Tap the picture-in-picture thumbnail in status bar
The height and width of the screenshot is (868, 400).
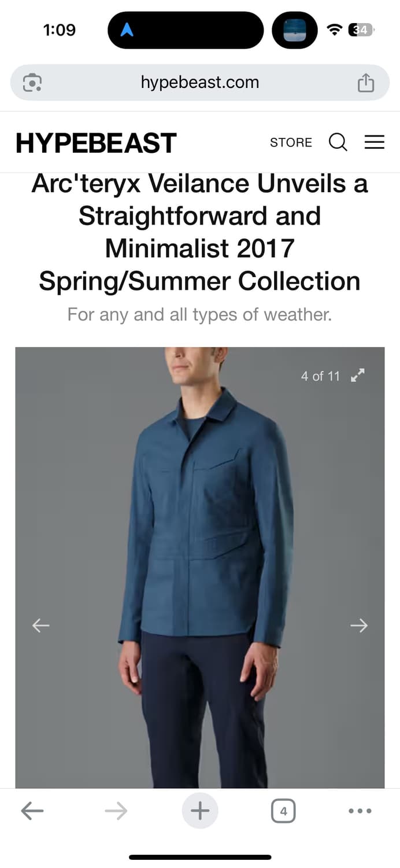tap(295, 30)
